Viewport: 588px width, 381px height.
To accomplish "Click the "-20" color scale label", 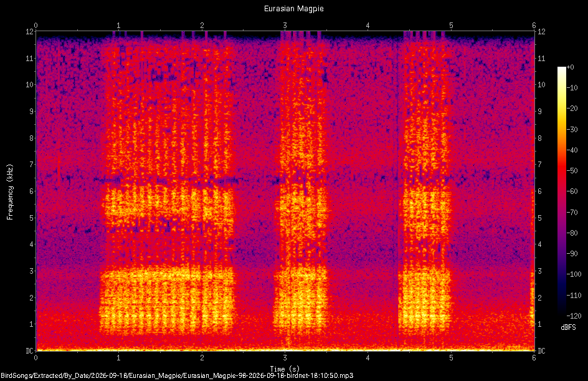I will (572, 109).
